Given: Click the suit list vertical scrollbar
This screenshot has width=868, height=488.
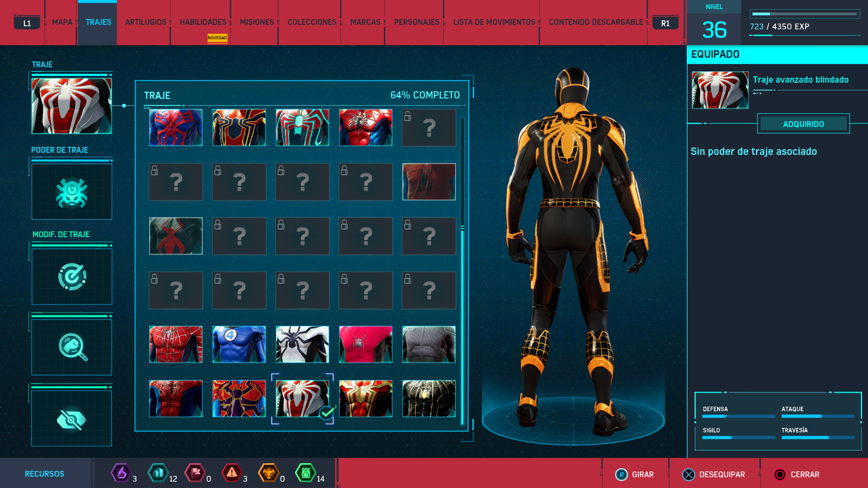Looking at the screenshot, I should [462, 271].
